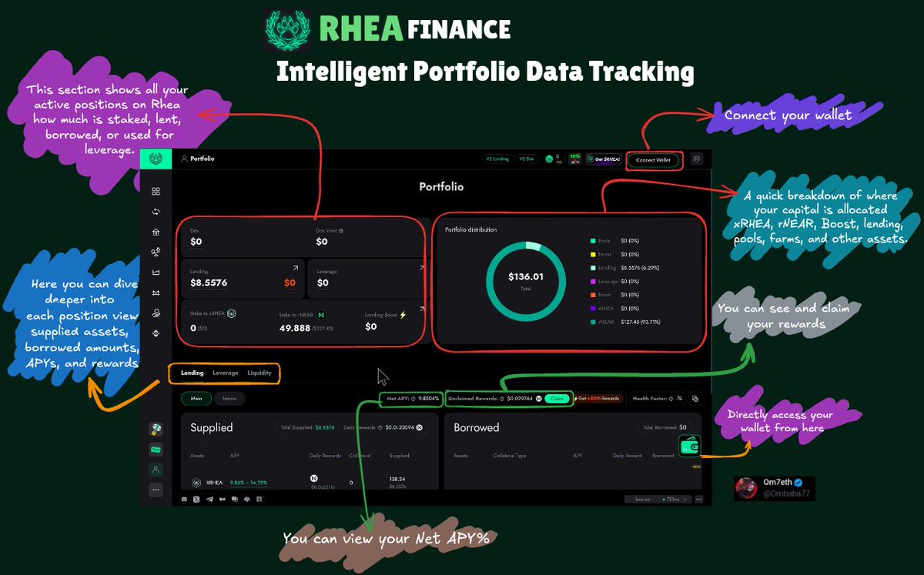Click the Stake to xRHEA value 0
Screen dimensions: 924x575
tap(193, 327)
